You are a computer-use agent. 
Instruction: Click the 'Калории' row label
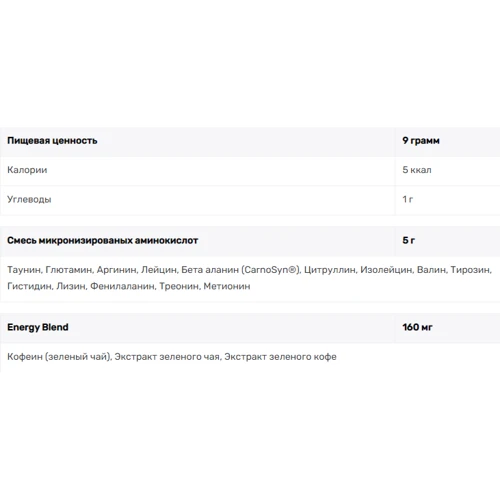27,170
